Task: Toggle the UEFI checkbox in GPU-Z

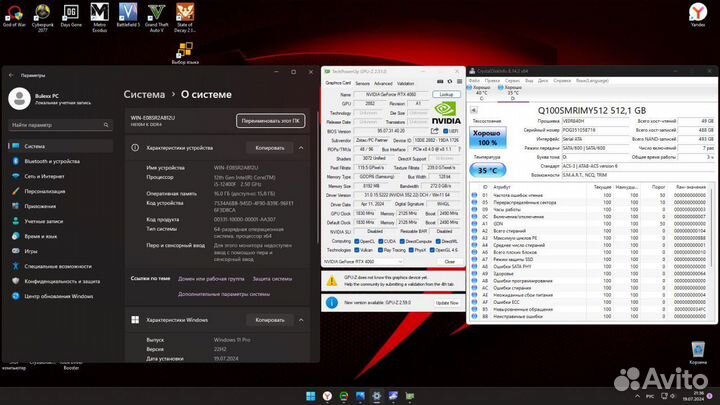Action: 445,131
